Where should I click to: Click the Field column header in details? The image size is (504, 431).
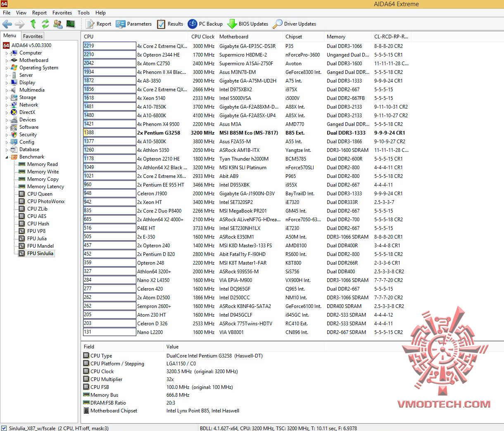tap(122, 347)
